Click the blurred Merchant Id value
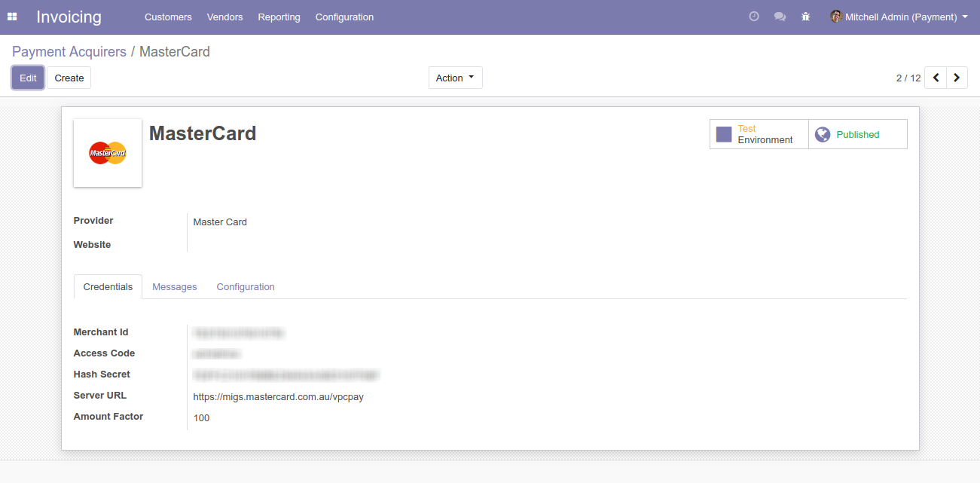Image resolution: width=980 pixels, height=483 pixels. click(x=239, y=332)
